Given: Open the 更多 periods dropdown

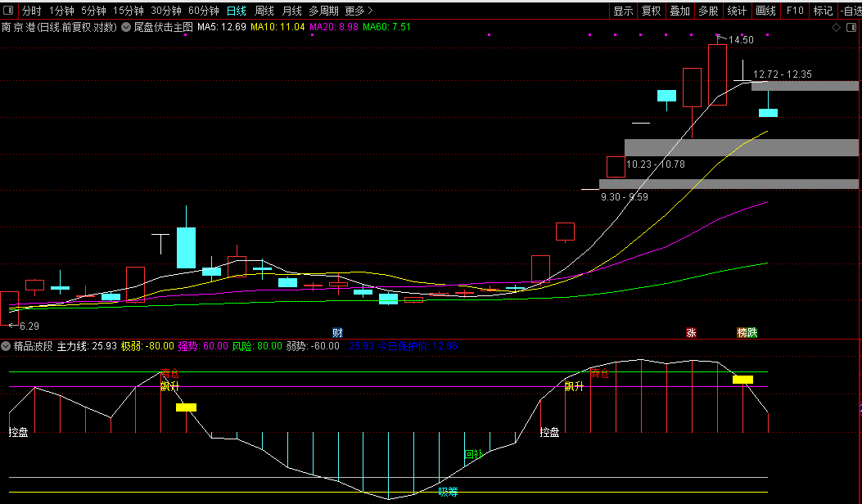Looking at the screenshot, I should point(359,11).
